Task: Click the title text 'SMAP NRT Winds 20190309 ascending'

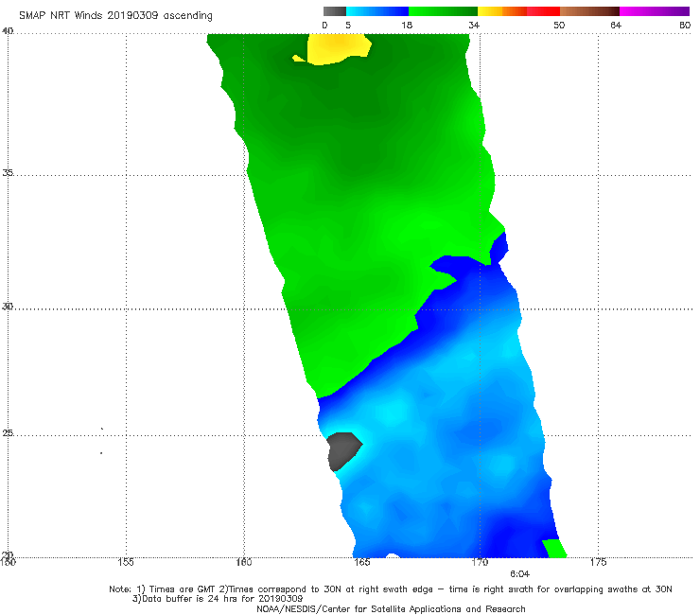Action: point(115,15)
